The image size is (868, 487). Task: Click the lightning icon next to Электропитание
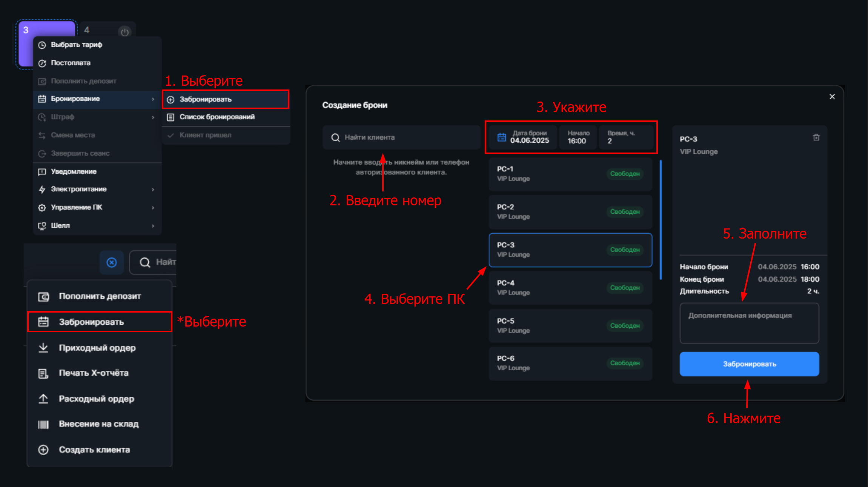point(42,189)
